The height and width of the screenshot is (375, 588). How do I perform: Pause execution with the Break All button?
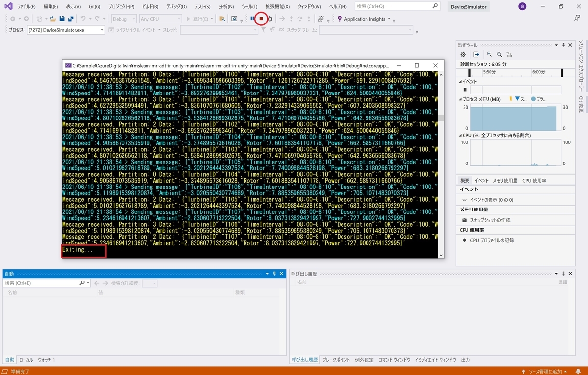(x=252, y=19)
